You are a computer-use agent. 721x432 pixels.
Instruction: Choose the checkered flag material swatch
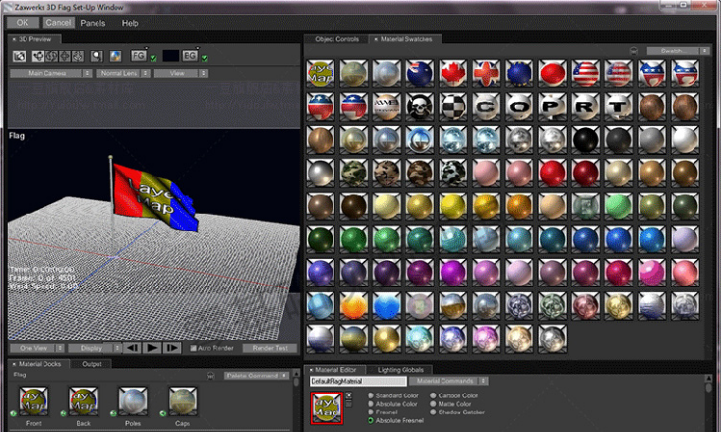[x=454, y=106]
